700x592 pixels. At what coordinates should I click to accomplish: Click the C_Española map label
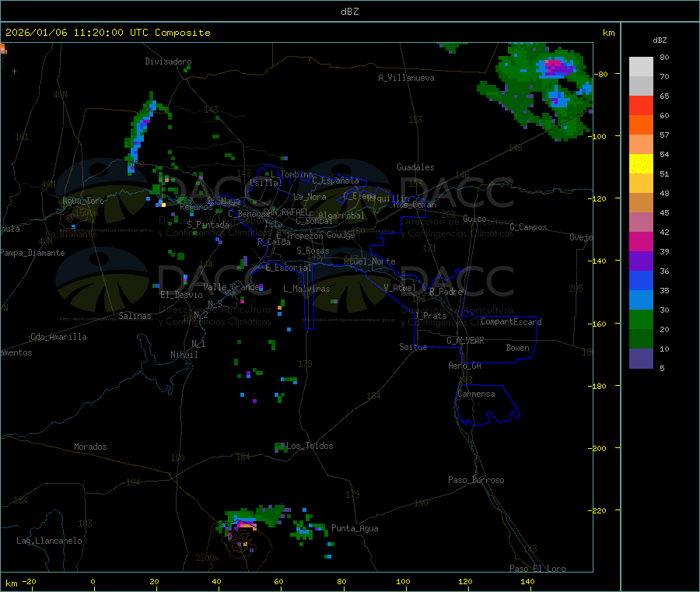(335, 180)
